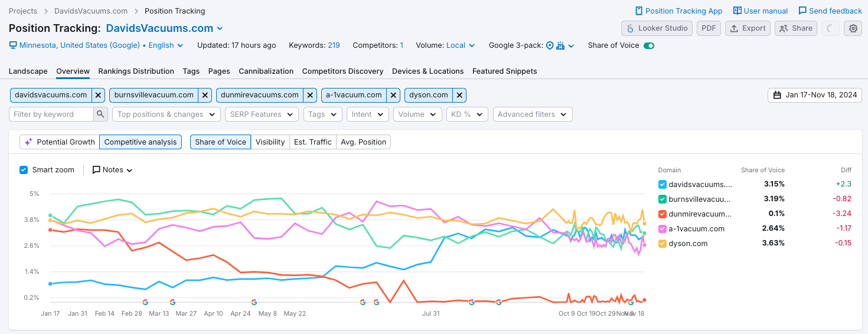Uncheck dunmirevacuums domain in chart legend
The image size is (868, 334).
(662, 214)
